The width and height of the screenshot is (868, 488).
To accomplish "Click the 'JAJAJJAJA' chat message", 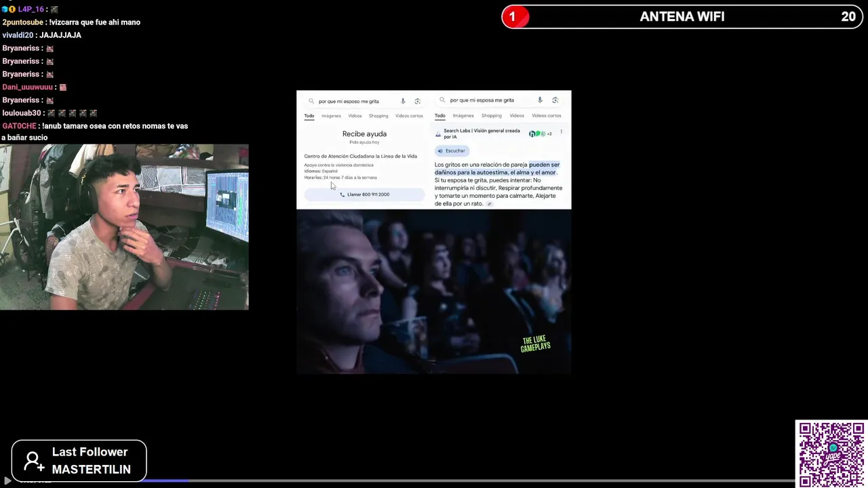I will tap(60, 35).
